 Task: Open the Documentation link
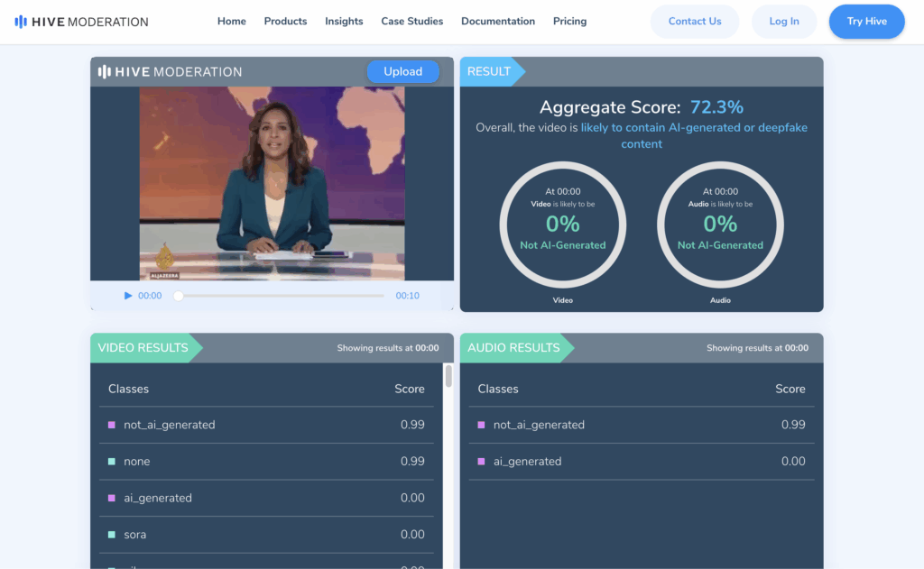tap(497, 22)
